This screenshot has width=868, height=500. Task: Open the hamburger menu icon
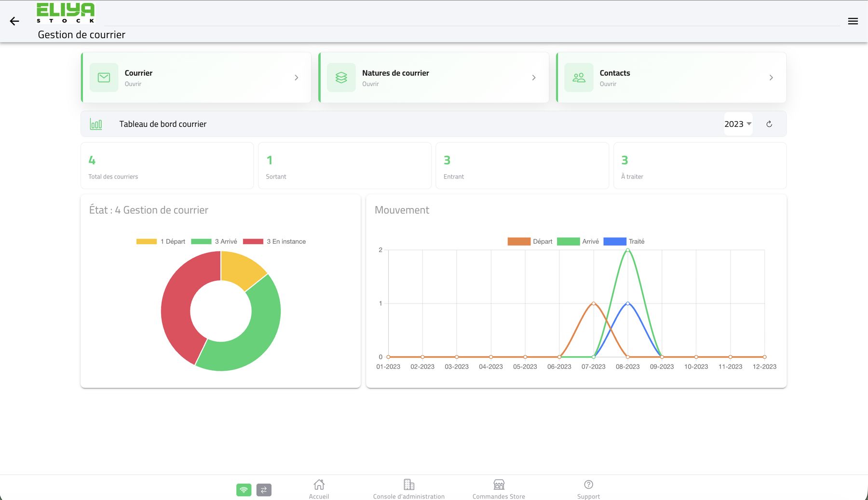853,21
